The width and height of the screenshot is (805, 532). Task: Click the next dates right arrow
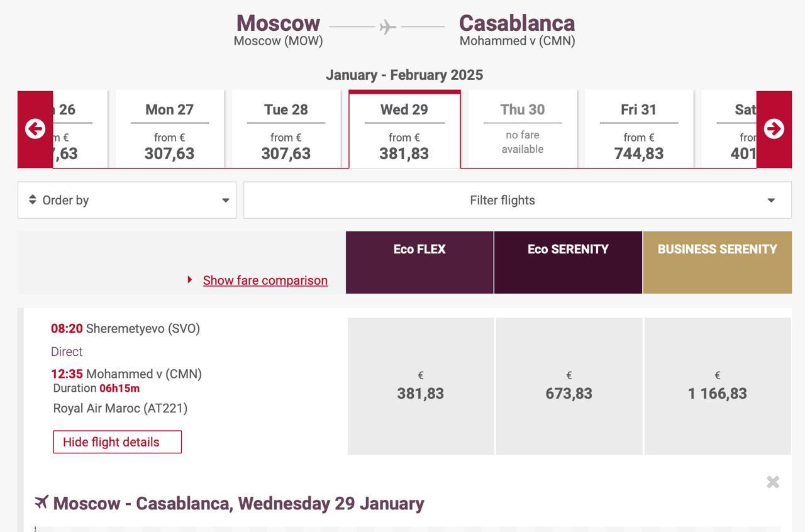774,129
